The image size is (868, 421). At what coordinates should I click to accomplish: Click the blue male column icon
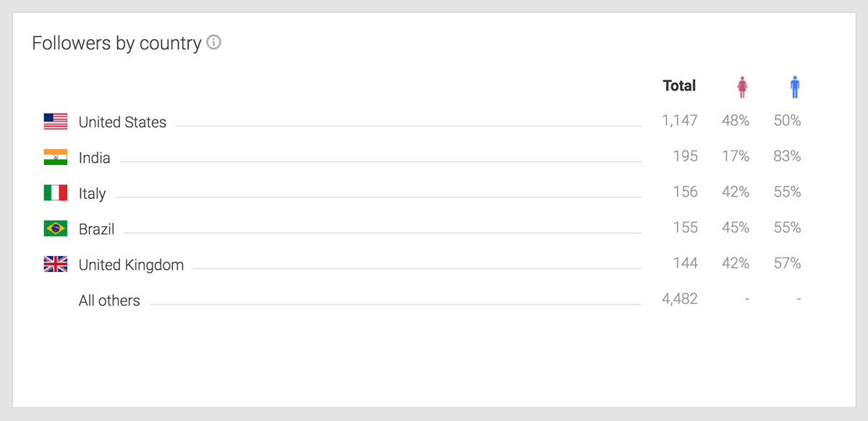tap(795, 88)
